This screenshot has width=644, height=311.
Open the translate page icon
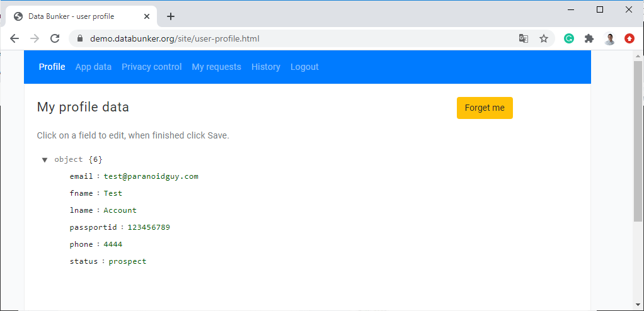coord(523,38)
